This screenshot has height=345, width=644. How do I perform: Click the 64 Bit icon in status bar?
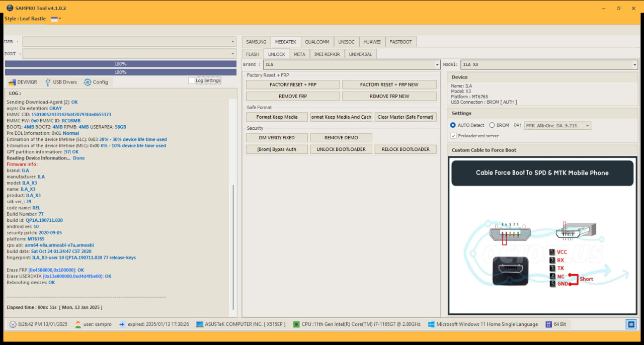(x=548, y=324)
